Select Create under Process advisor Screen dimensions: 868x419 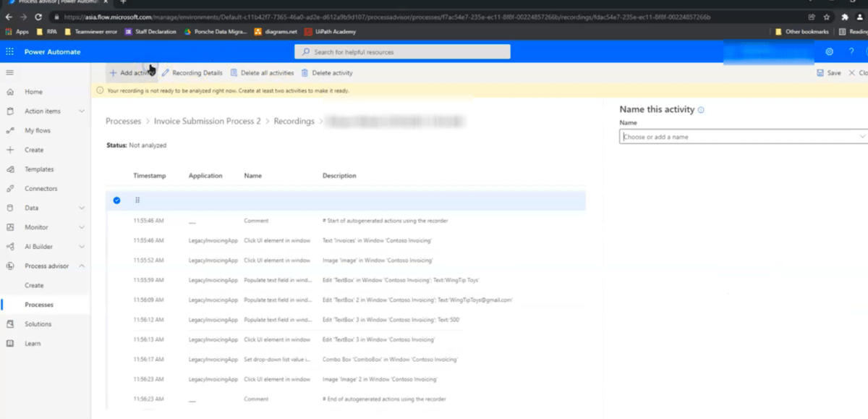click(34, 285)
